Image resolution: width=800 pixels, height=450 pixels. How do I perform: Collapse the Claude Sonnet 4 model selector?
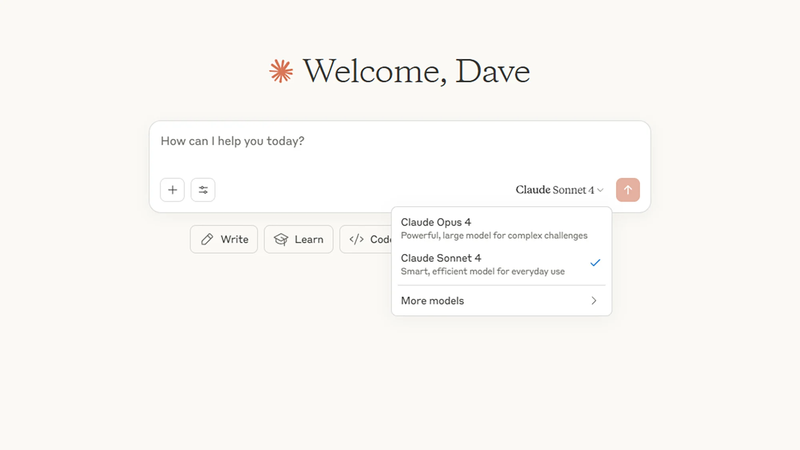pos(559,190)
